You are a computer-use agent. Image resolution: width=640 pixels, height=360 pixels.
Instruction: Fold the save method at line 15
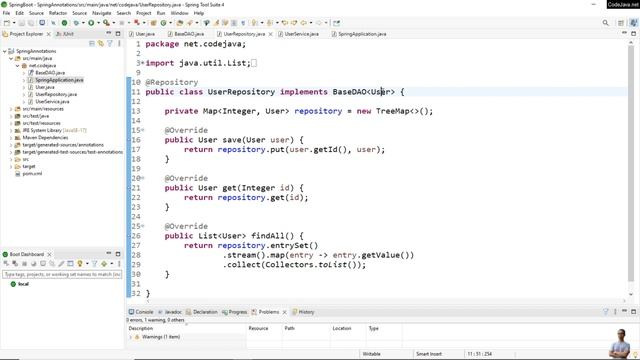[x=142, y=130]
